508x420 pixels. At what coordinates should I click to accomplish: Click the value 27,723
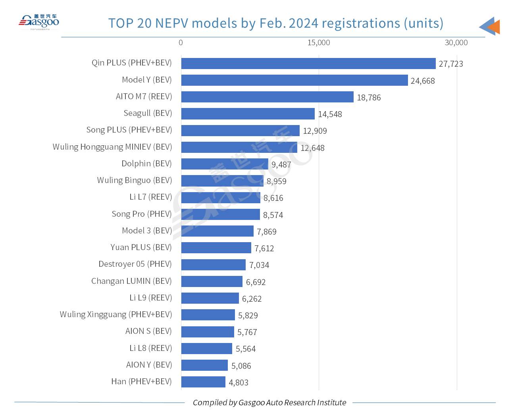coord(451,64)
